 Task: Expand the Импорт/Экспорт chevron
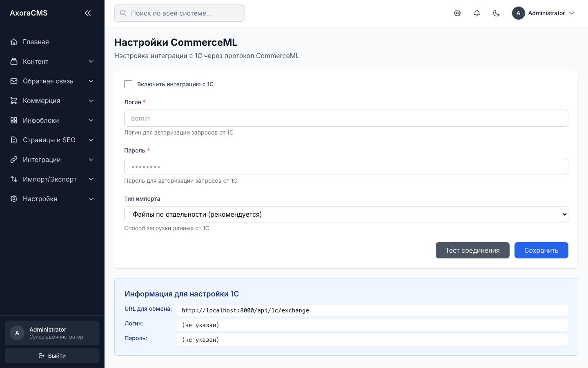(91, 179)
